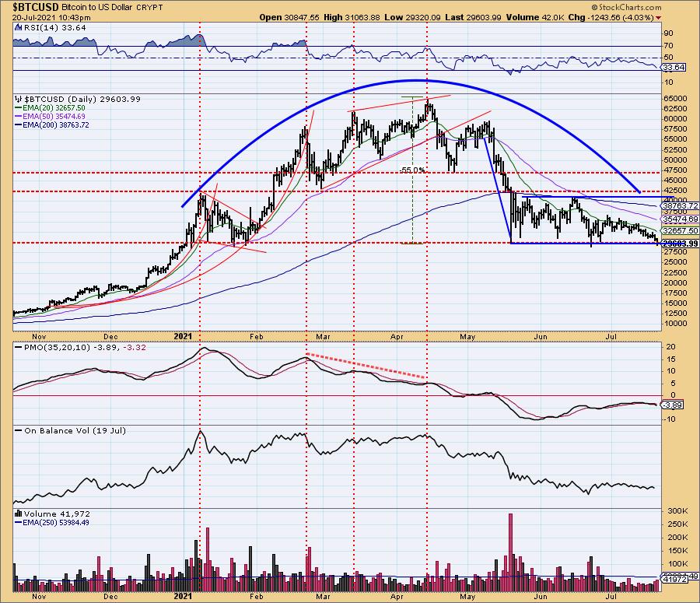Click the 'Volume 41,972' legend text
Image resolution: width=700 pixels, height=603 pixels.
57,514
